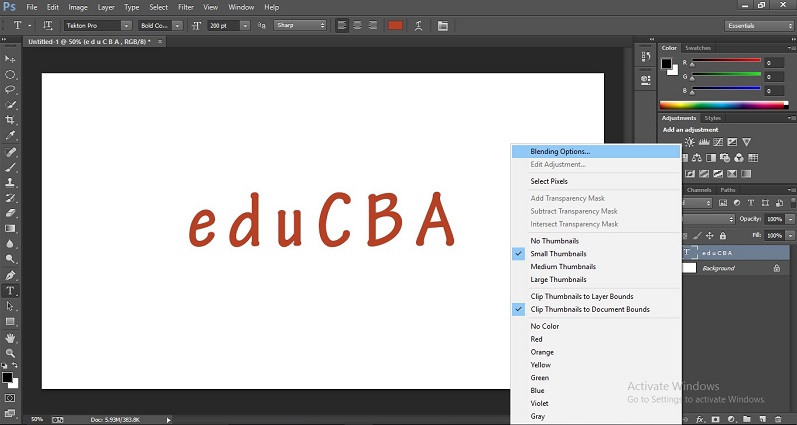Change screen mode icon in toolbox

click(10, 413)
